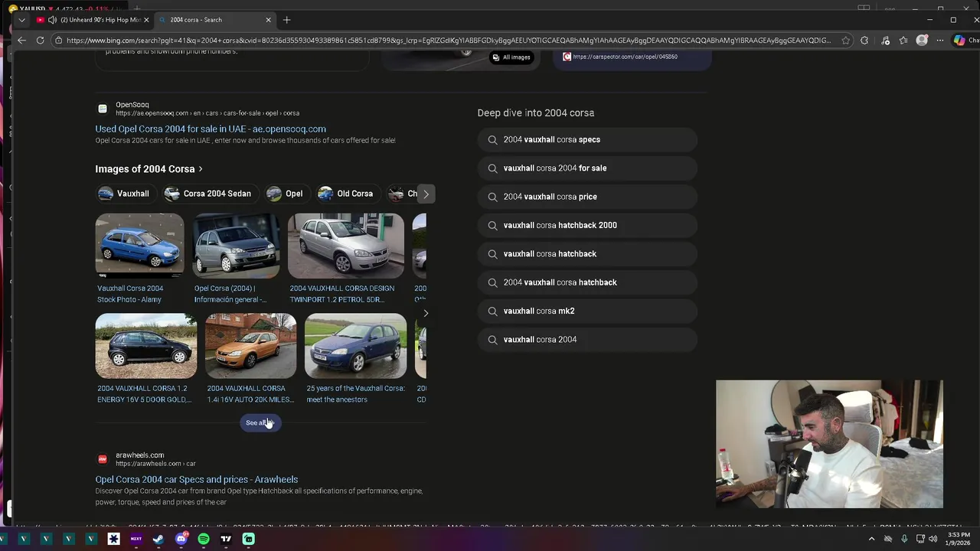Open the favorites list icon

[x=903, y=41]
